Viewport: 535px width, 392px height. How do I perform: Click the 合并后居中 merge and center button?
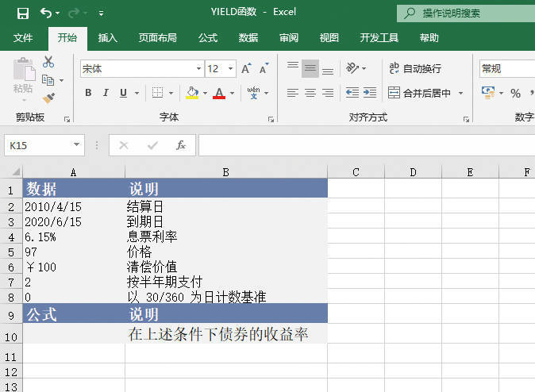click(418, 93)
